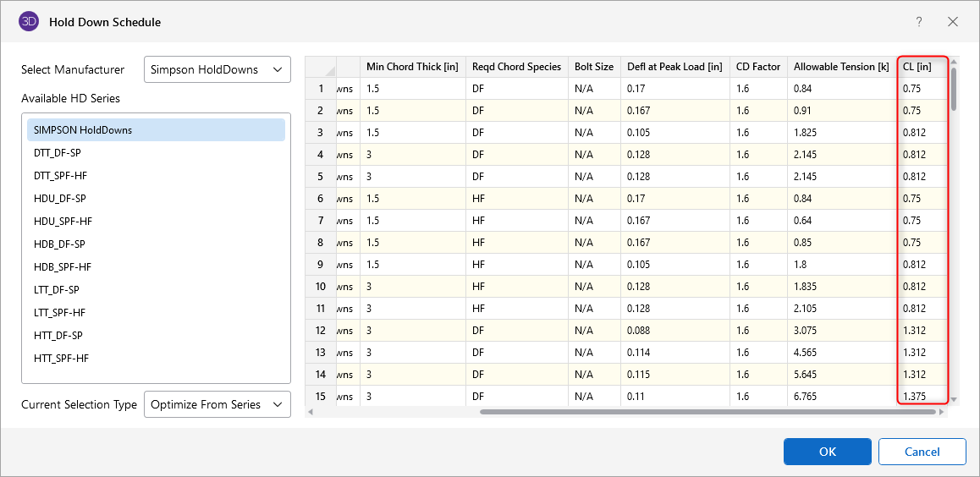Click the vertical scrollbar down arrow

(954, 399)
